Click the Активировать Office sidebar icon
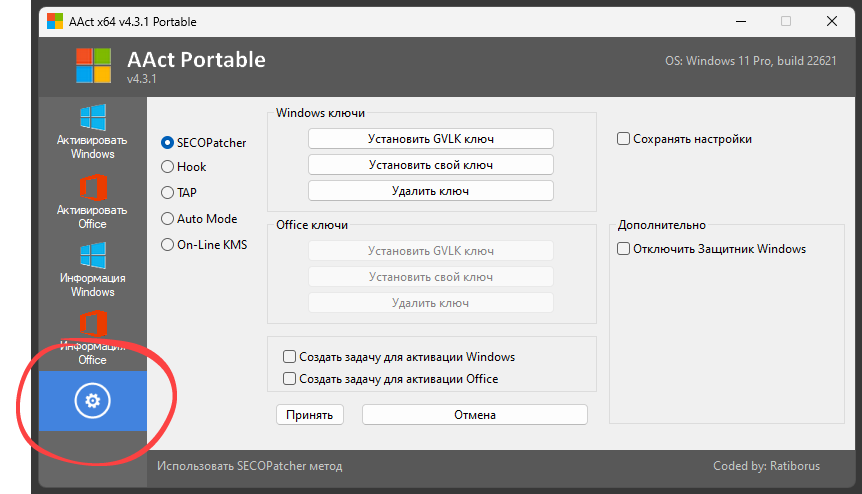862x494 pixels. point(93,188)
